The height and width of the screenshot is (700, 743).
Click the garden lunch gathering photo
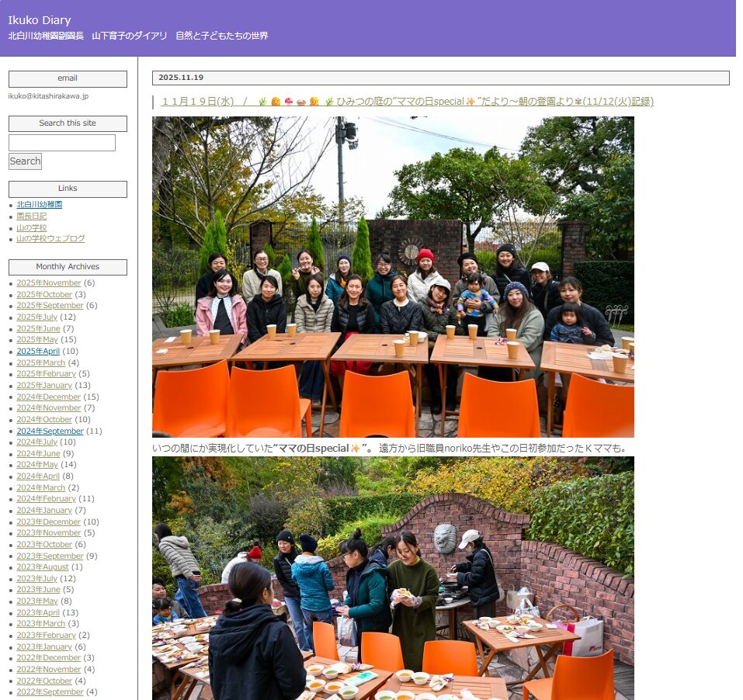393,578
